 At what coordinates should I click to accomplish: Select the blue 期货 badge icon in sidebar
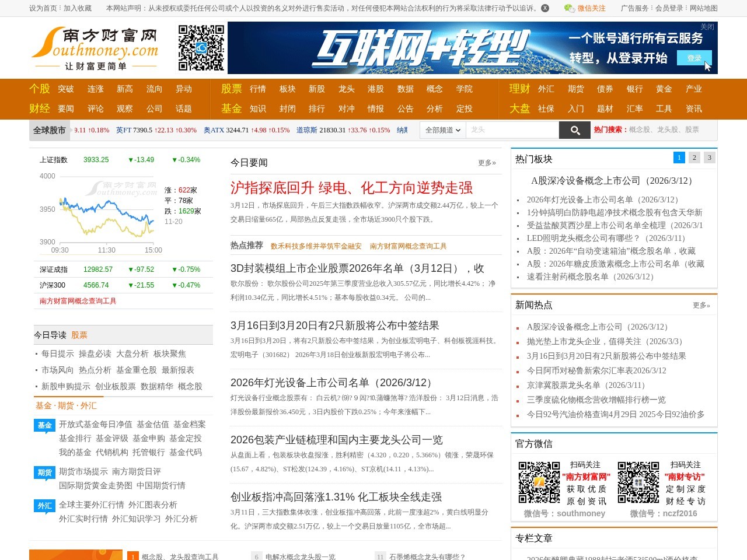coord(44,473)
